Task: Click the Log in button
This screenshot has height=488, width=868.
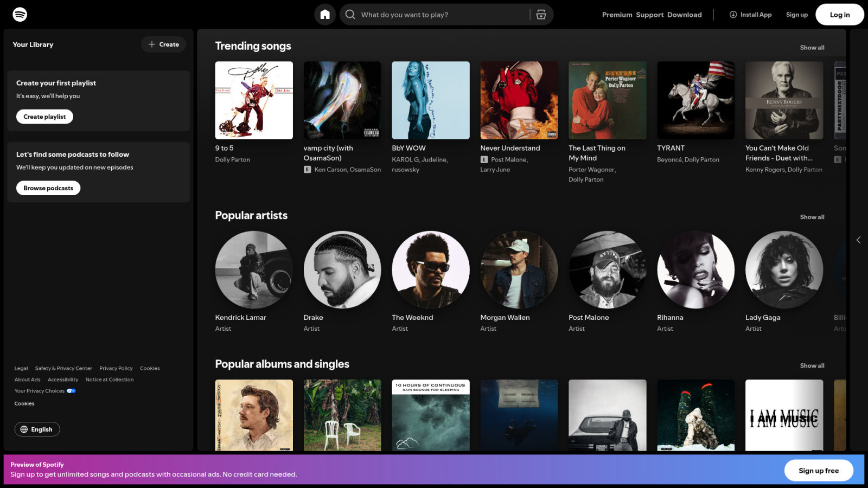Action: pos(840,15)
